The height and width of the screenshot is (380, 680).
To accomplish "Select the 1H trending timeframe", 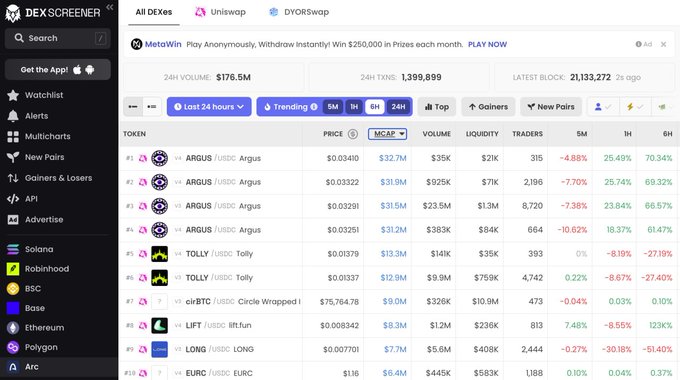I will click(x=354, y=107).
